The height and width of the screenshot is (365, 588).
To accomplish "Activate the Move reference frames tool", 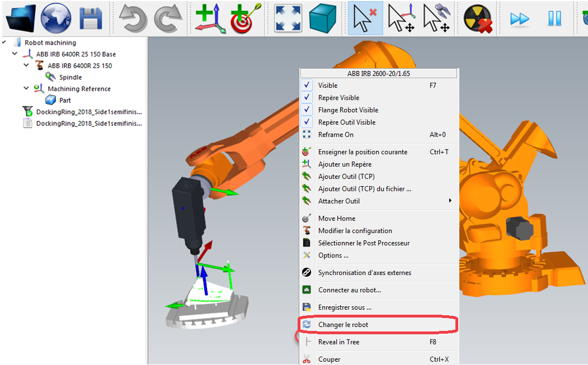I will tap(401, 18).
